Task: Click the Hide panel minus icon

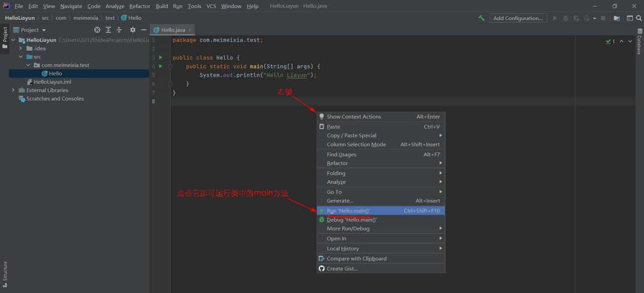Action: [144, 30]
